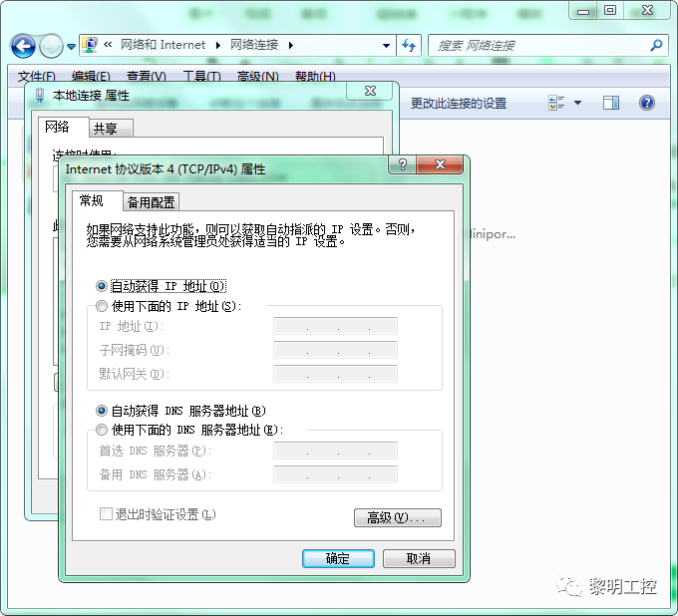Click the 备用 DNS 服务器 input field

335,474
